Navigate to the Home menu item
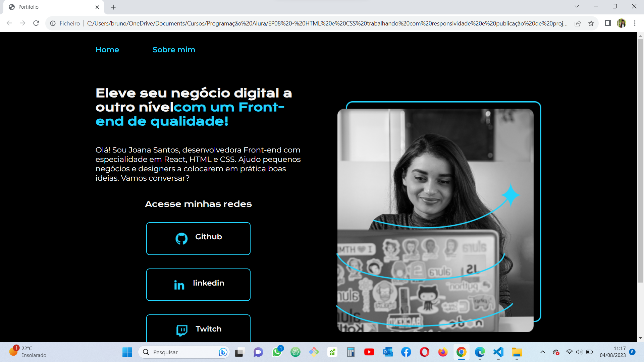Image resolution: width=644 pixels, height=362 pixels. 107,50
